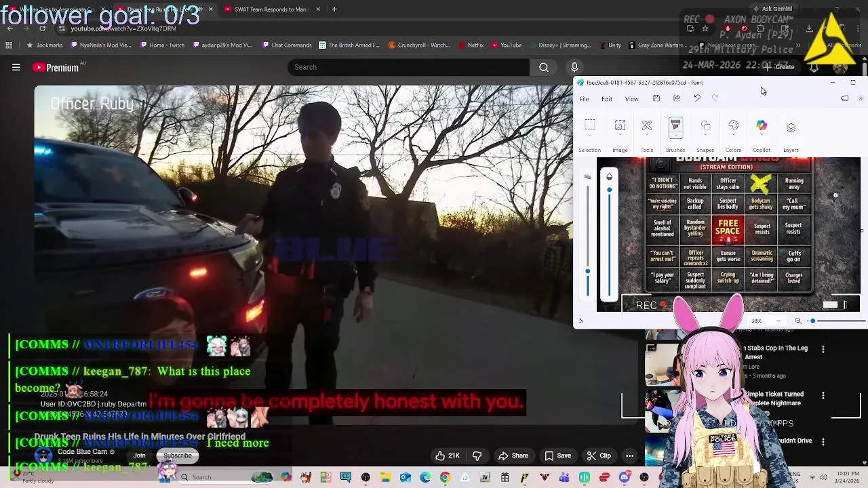Open the Stabs Cop In The Leg video options
868x488 pixels.
pyautogui.click(x=823, y=350)
